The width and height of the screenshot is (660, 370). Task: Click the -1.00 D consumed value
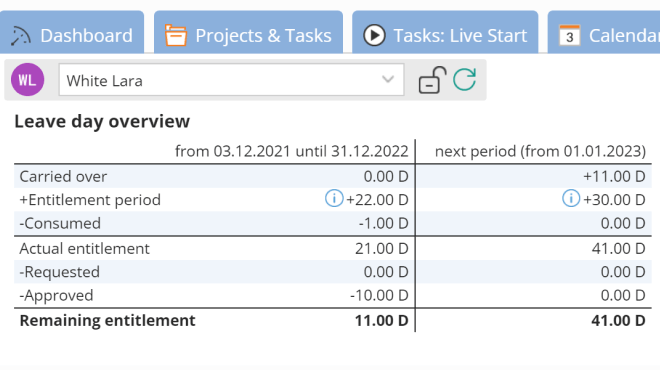tap(383, 224)
